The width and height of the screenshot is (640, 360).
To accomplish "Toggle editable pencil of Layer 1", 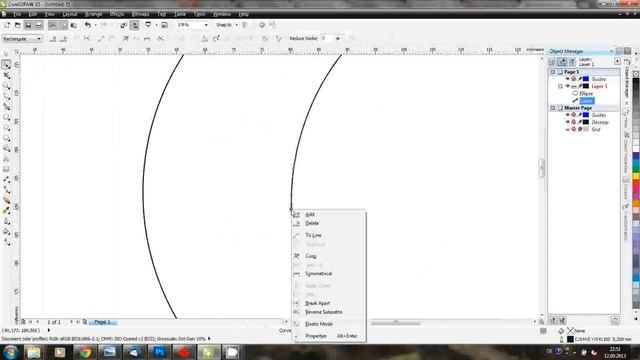I will (580, 86).
